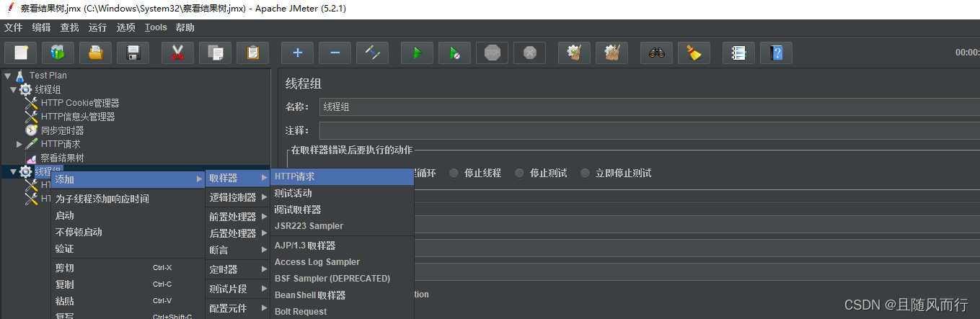This screenshot has width=980, height=319.
Task: Click the 察看结果树 chart icon
Action: [31, 158]
